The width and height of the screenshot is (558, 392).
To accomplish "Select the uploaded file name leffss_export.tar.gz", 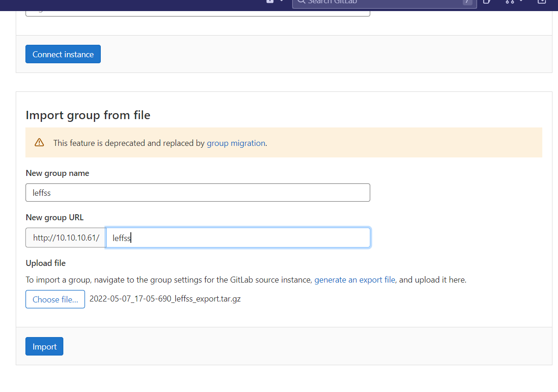I will pyautogui.click(x=165, y=299).
